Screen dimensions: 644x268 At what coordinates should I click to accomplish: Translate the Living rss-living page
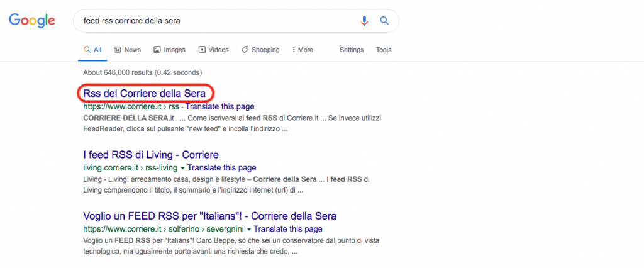click(x=222, y=168)
